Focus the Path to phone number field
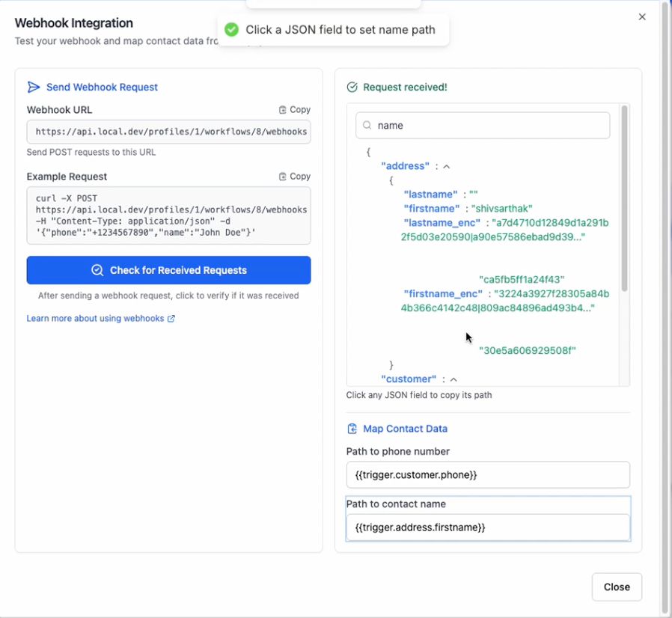This screenshot has height=618, width=672. (x=488, y=475)
